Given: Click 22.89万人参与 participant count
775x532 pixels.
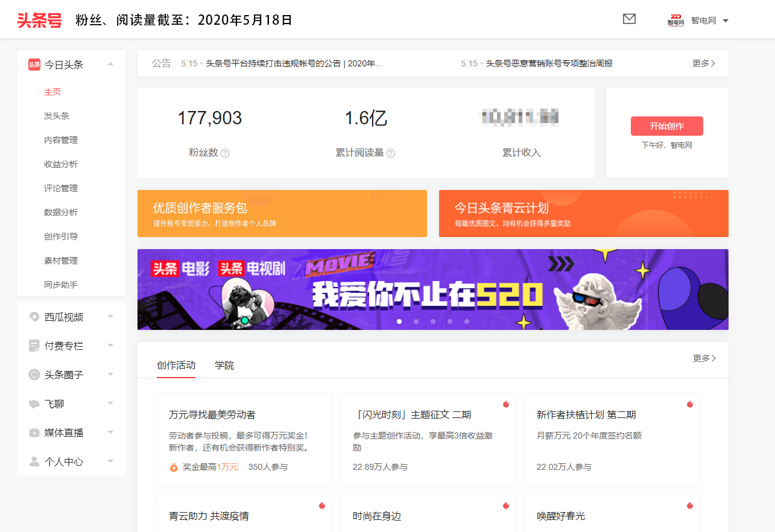Looking at the screenshot, I should click(x=380, y=467).
